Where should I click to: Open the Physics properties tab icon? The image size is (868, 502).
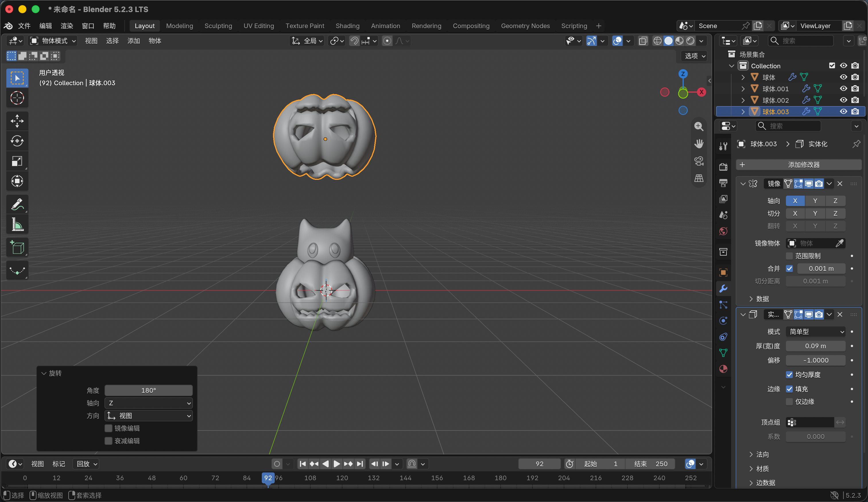click(x=723, y=320)
